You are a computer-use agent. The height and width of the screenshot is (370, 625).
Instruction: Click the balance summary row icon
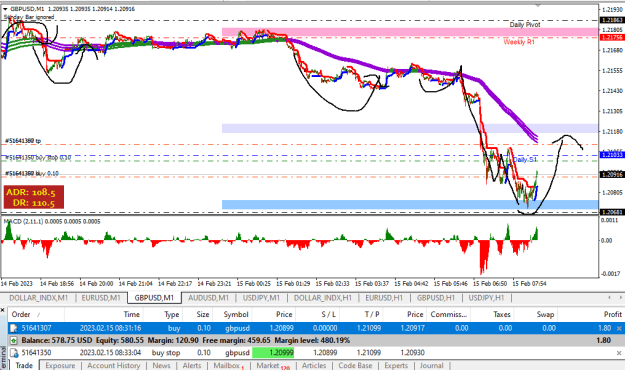(14, 340)
